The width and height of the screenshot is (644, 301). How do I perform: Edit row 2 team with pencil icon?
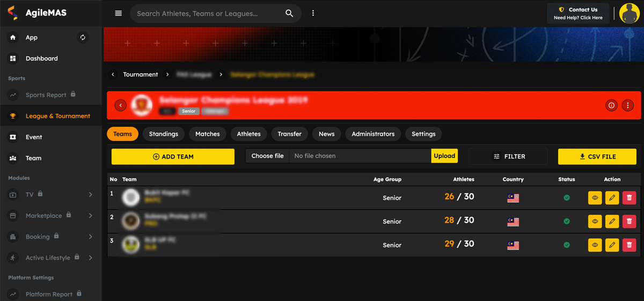(612, 221)
